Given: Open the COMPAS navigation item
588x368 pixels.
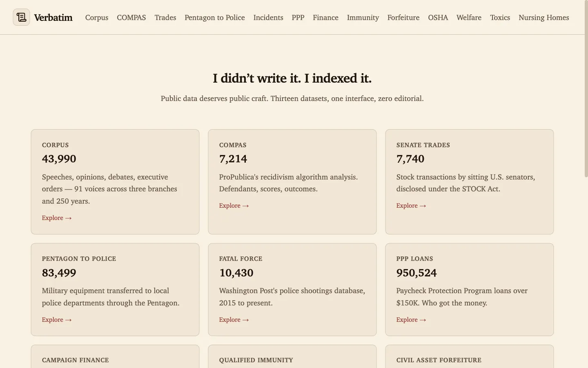Looking at the screenshot, I should pyautogui.click(x=131, y=18).
